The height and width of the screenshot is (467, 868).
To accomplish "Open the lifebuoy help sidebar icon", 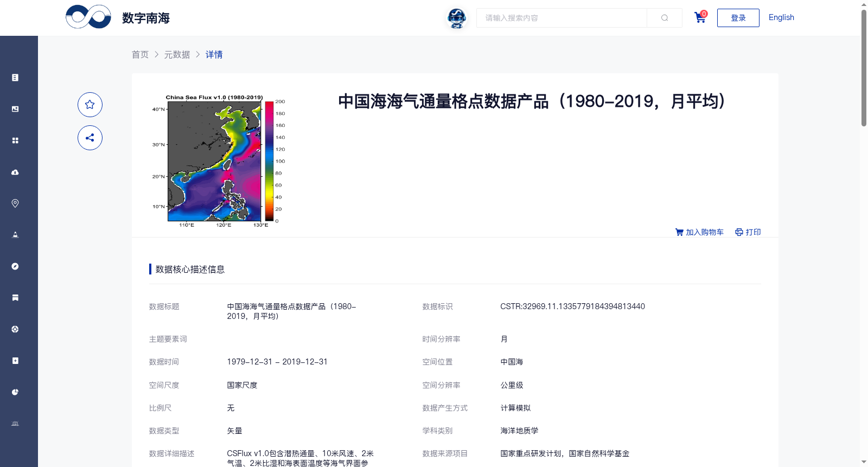I will [x=15, y=329].
